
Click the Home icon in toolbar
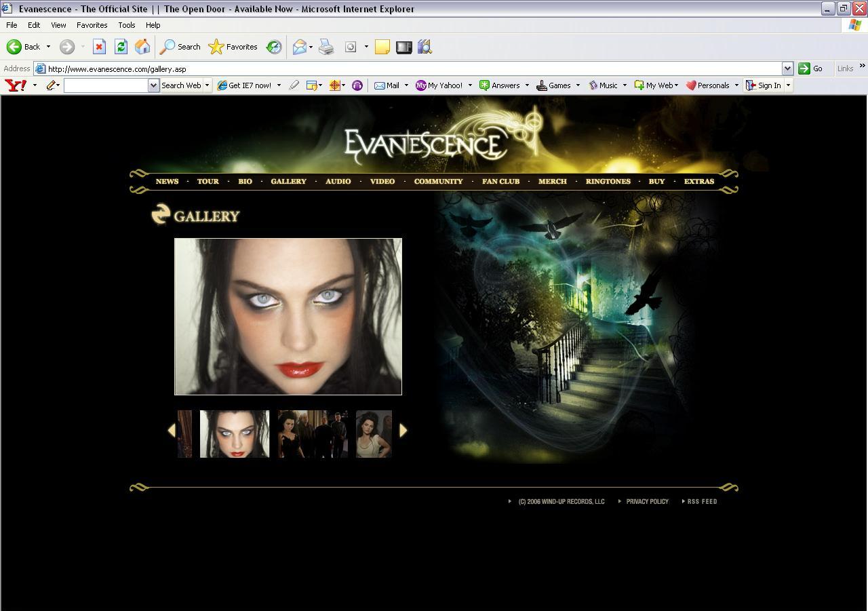[142, 47]
